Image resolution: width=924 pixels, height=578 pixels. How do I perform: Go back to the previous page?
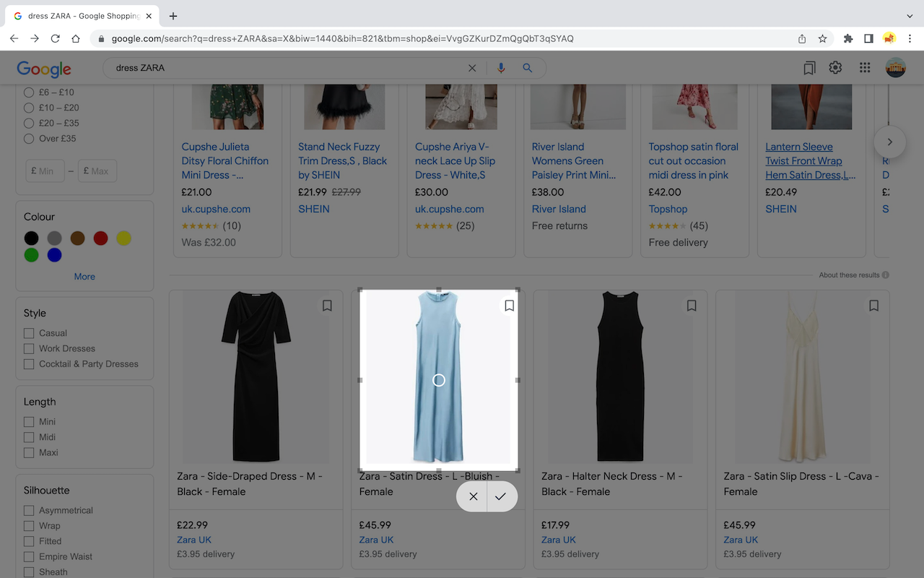14,38
